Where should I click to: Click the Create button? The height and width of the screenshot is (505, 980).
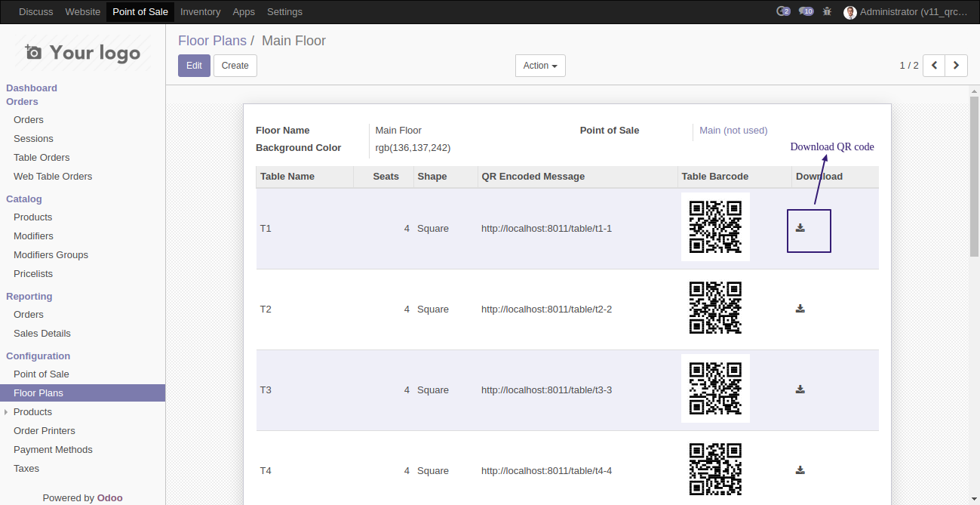(x=235, y=66)
